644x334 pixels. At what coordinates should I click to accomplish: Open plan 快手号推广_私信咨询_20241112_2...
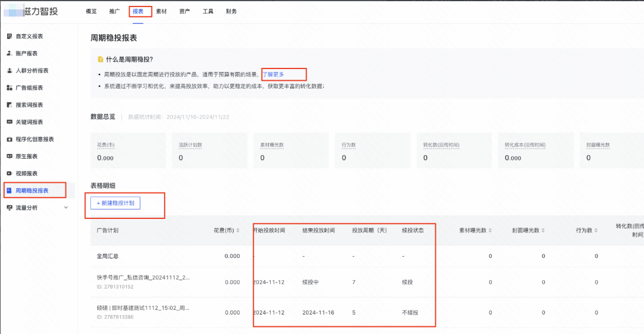[143, 278]
